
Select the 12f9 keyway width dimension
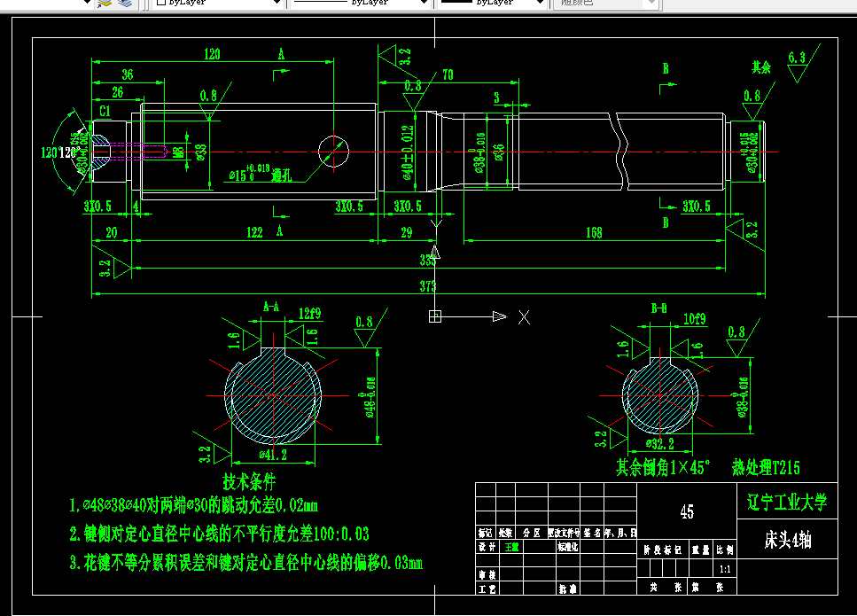point(310,313)
